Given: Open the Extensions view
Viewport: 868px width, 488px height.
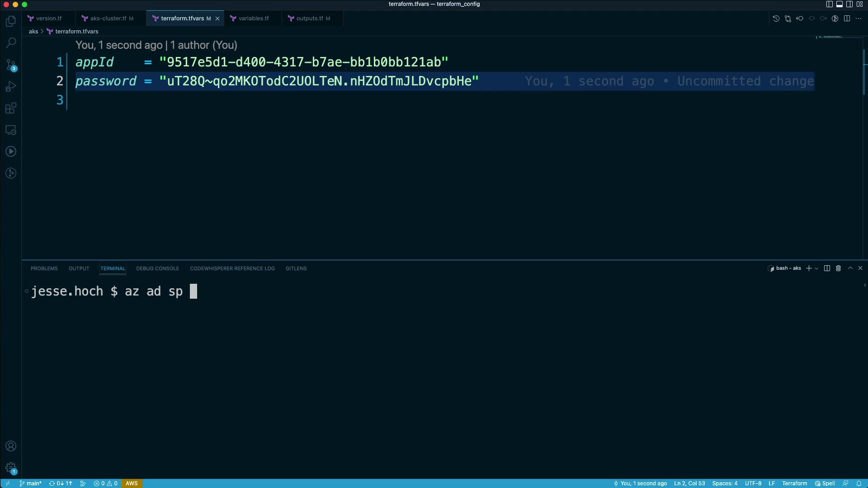Looking at the screenshot, I should tap(11, 108).
